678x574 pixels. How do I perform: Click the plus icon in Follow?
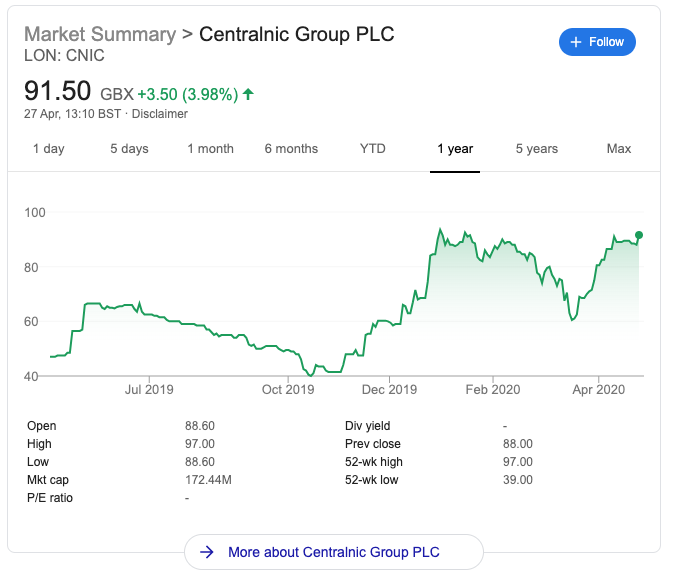pyautogui.click(x=575, y=42)
